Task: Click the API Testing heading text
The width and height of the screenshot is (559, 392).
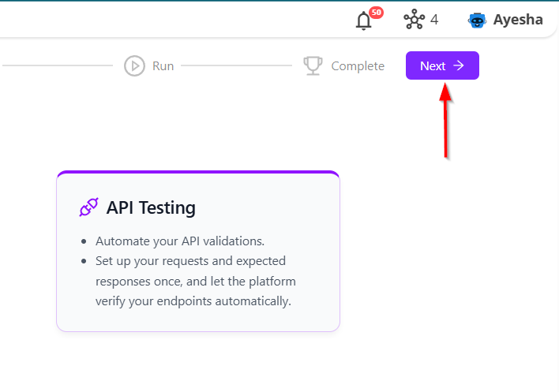Action: point(151,208)
